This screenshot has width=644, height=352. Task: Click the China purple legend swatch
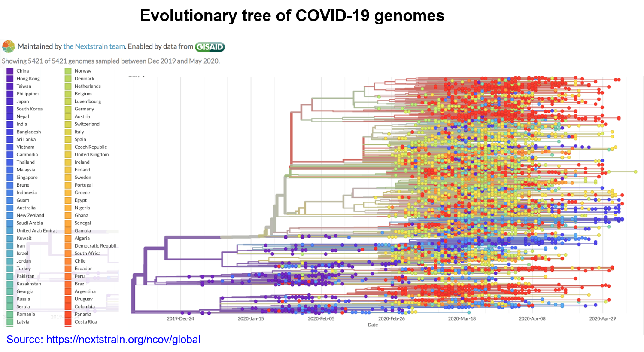tap(10, 71)
